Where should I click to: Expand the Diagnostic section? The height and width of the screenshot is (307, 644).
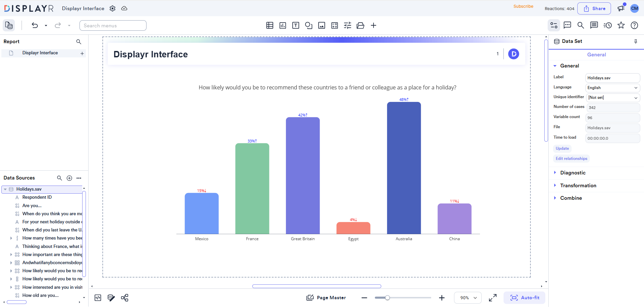pos(573,173)
